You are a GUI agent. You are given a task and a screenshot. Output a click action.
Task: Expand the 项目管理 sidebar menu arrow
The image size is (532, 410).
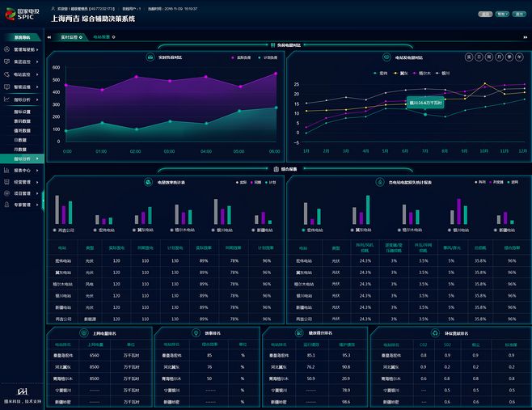click(37, 193)
